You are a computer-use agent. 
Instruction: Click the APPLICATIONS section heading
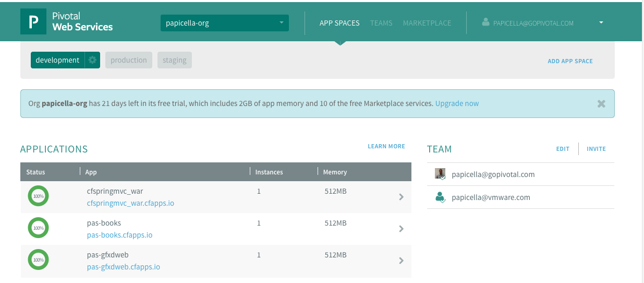coord(54,149)
